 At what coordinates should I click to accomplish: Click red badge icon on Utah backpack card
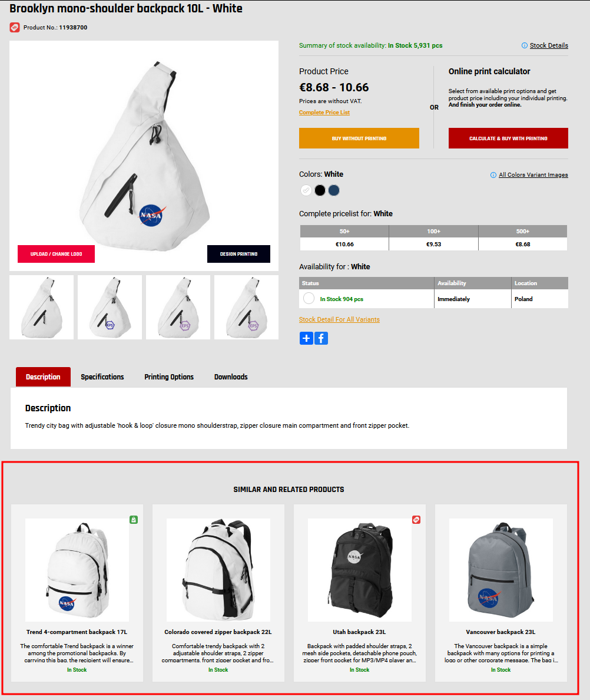point(416,520)
